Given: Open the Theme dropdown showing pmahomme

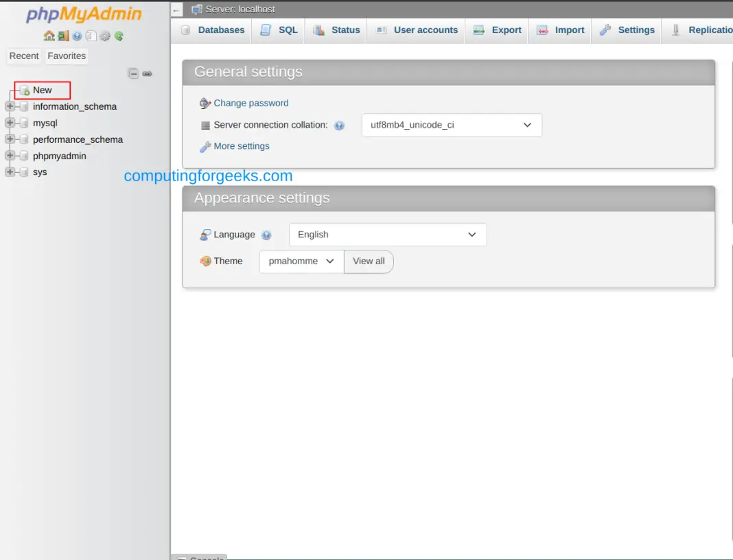Looking at the screenshot, I should tap(301, 261).
